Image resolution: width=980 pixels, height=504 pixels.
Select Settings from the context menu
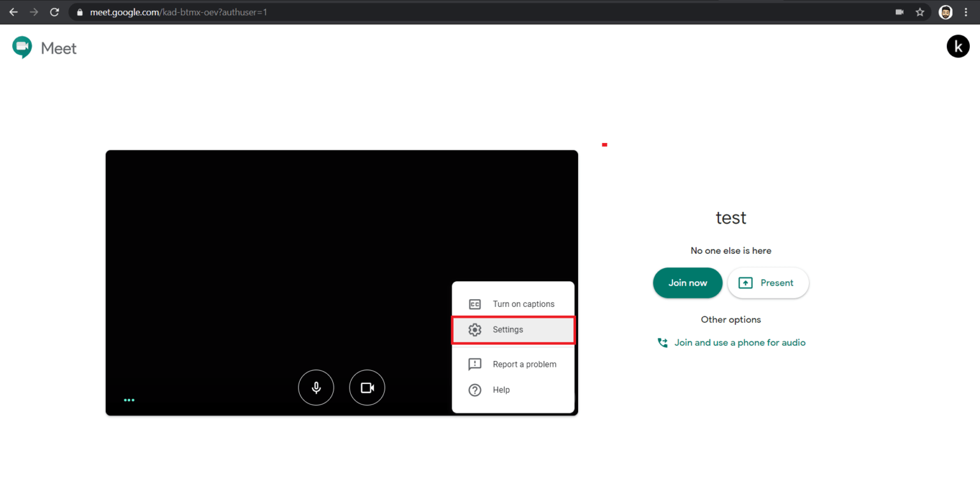tap(507, 329)
